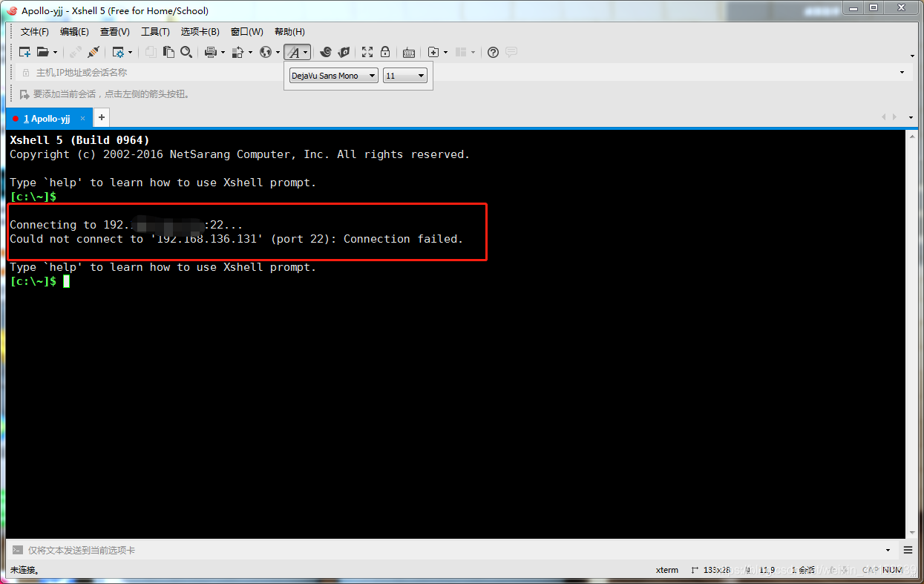
Task: Expand the Open session folder dropdown arrow
Action: [x=55, y=52]
